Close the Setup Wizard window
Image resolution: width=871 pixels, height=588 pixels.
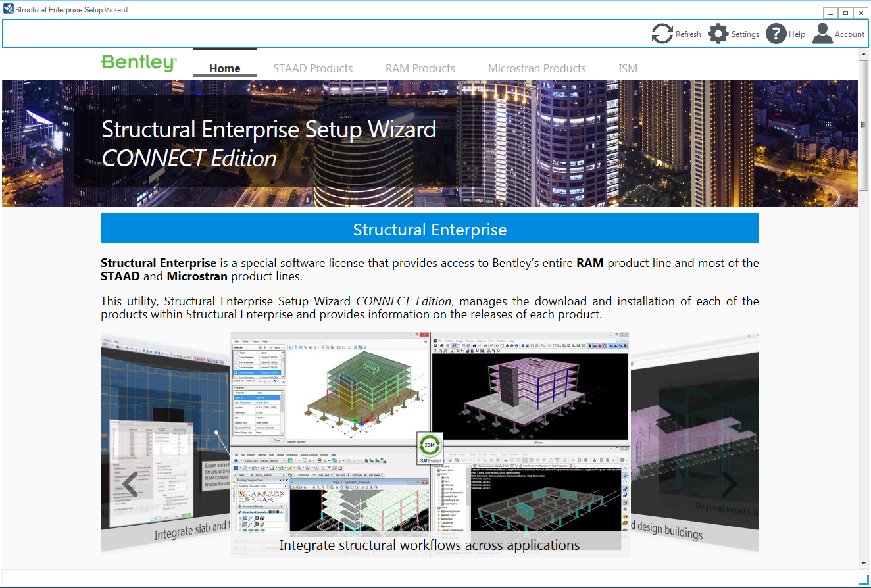(860, 13)
